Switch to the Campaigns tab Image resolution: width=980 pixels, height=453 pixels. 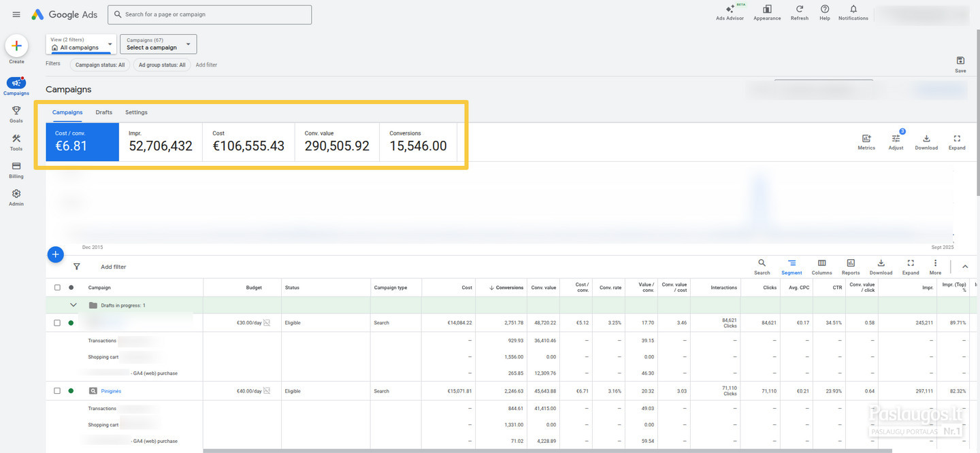67,112
